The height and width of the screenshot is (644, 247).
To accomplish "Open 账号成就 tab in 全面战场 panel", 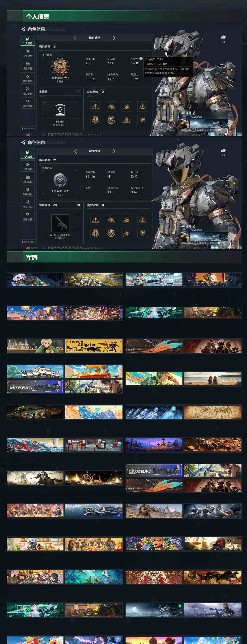I will pyautogui.click(x=28, y=191).
